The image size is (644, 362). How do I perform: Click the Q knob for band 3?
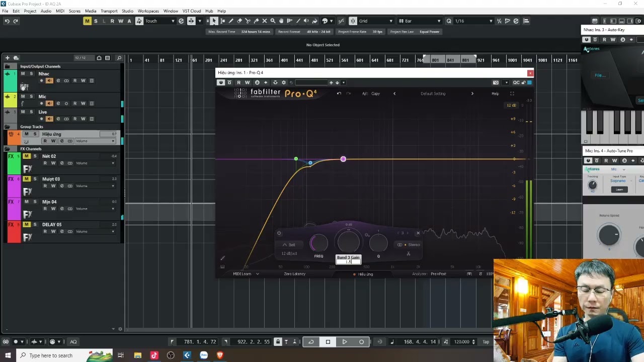tap(378, 243)
